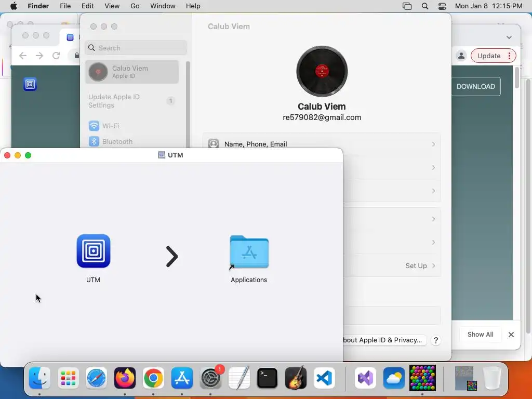Image resolution: width=532 pixels, height=399 pixels.
Task: Click the UTM app icon in installer window
Action: tap(94, 251)
